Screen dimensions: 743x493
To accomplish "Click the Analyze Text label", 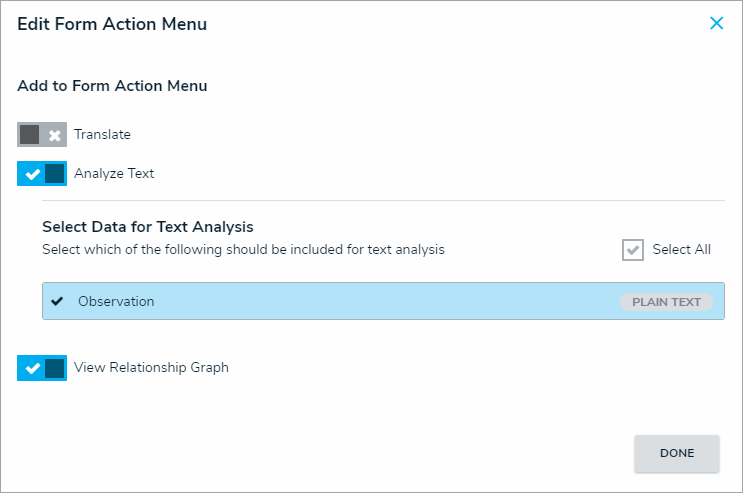I will (x=114, y=174).
